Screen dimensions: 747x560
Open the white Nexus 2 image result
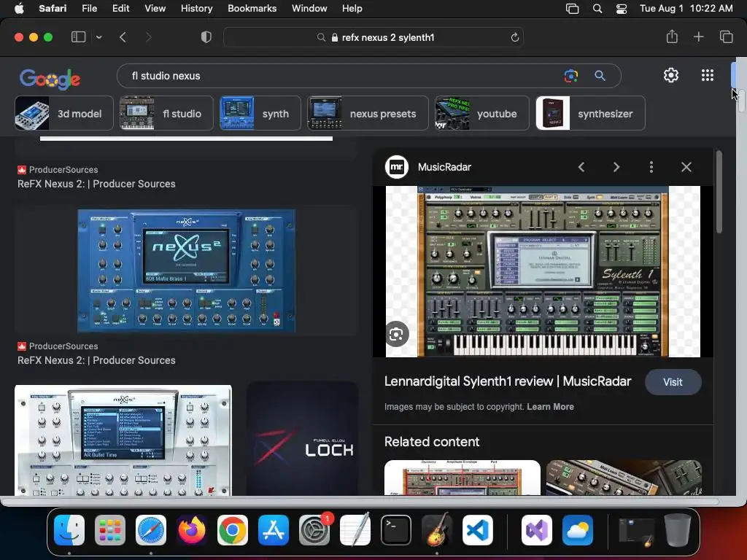(x=123, y=440)
